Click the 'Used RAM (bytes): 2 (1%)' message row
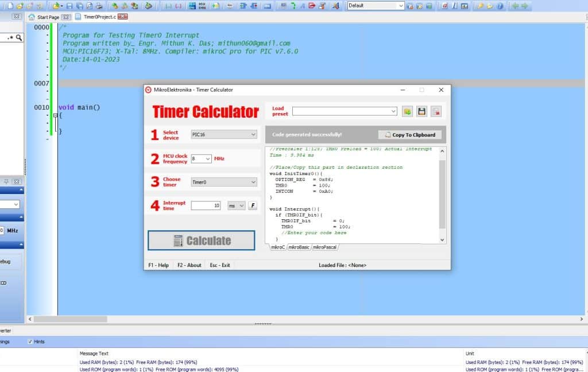Image resolution: width=588 pixels, height=372 pixels. pos(138,362)
